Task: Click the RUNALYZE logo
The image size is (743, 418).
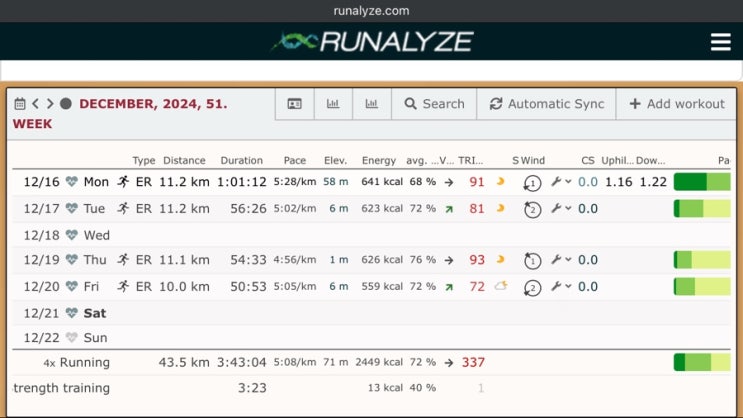Action: tap(372, 42)
